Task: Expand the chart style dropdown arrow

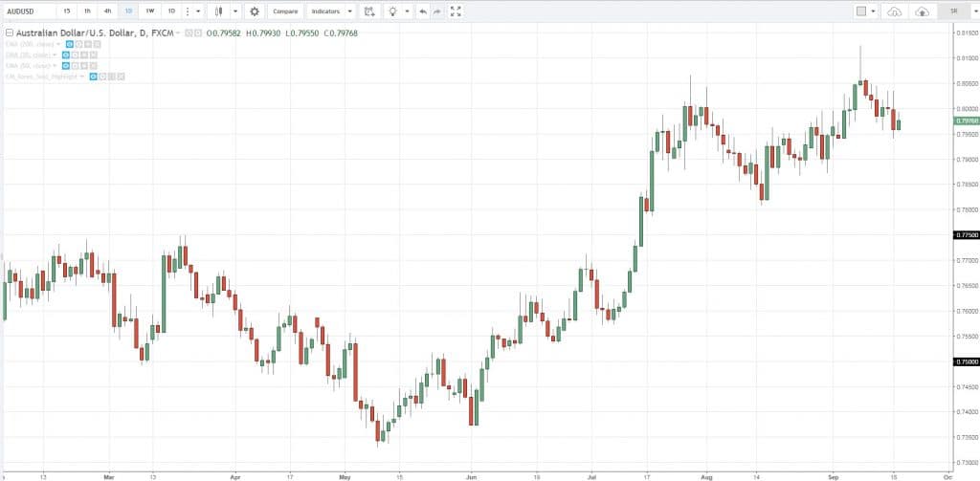Action: click(x=234, y=11)
